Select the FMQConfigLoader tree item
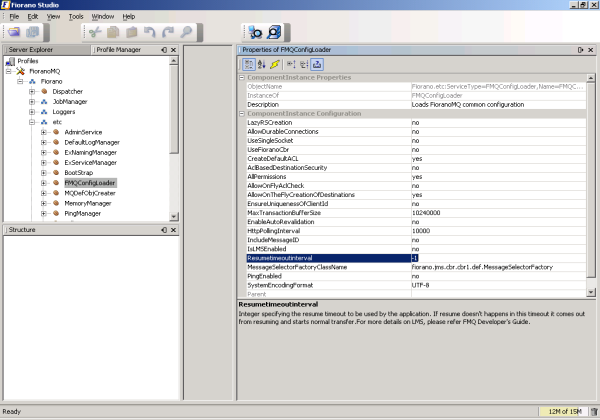600x420 pixels. click(x=90, y=183)
